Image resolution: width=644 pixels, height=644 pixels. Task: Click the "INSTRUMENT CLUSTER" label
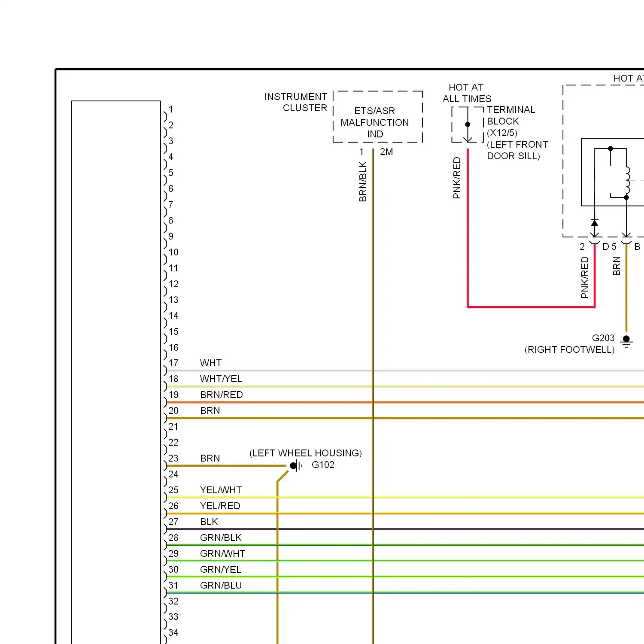[296, 102]
